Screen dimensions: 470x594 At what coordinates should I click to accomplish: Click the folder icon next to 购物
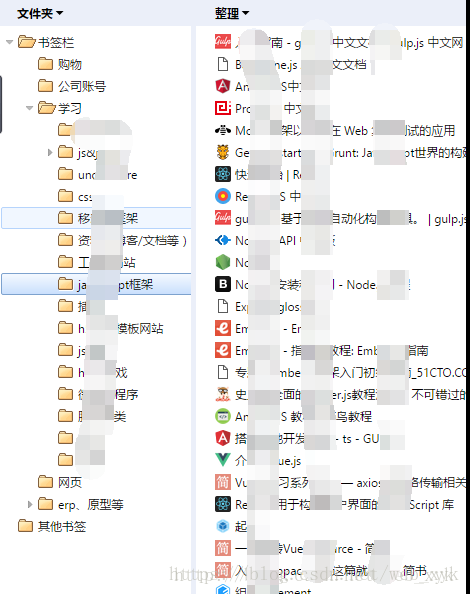click(x=45, y=64)
